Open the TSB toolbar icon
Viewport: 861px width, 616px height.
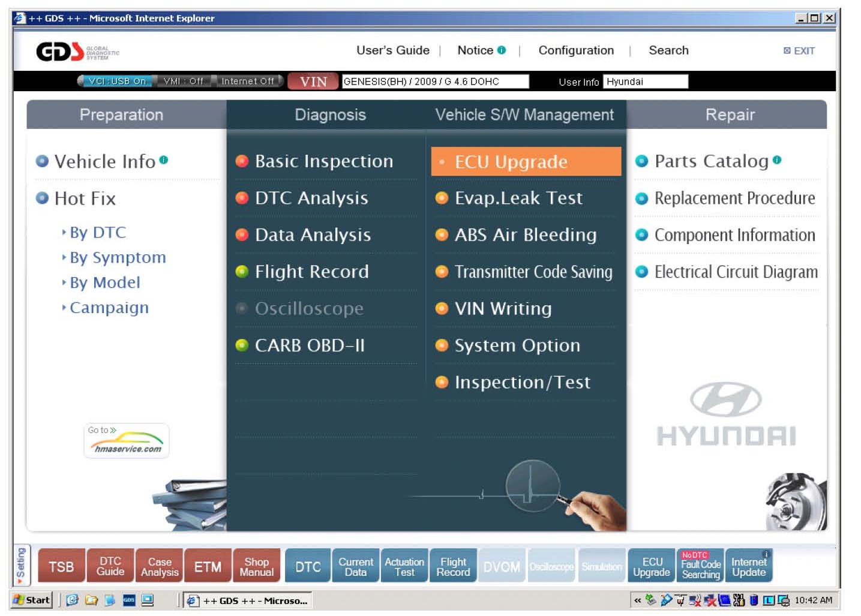tap(61, 566)
